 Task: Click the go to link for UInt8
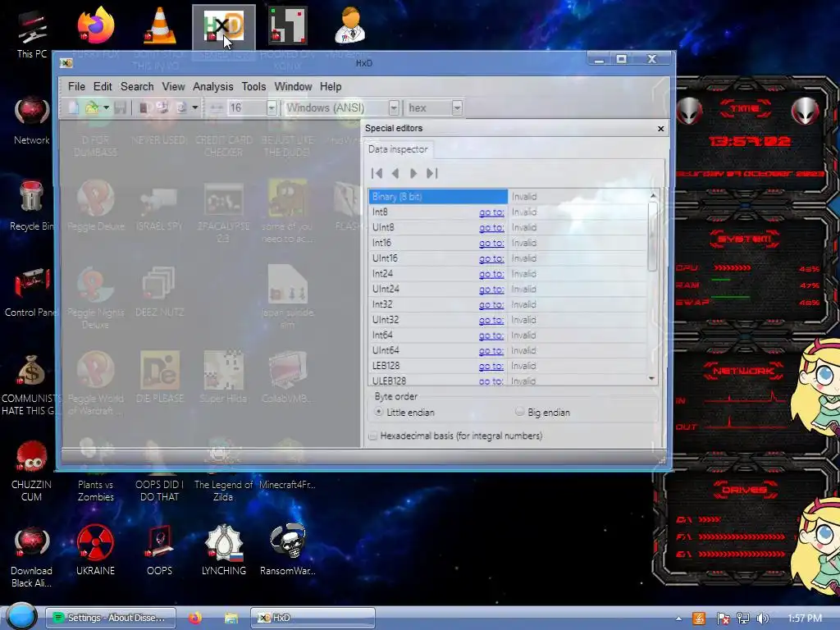(x=491, y=228)
